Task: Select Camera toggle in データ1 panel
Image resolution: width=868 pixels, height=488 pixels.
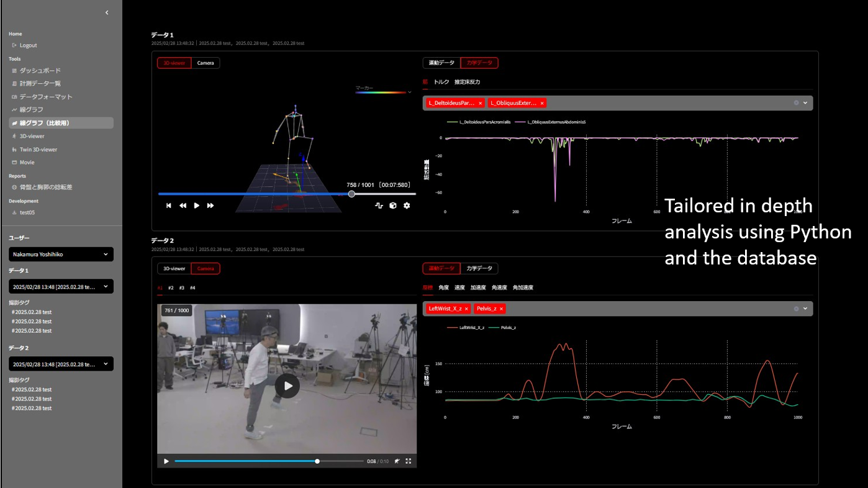Action: [x=206, y=63]
